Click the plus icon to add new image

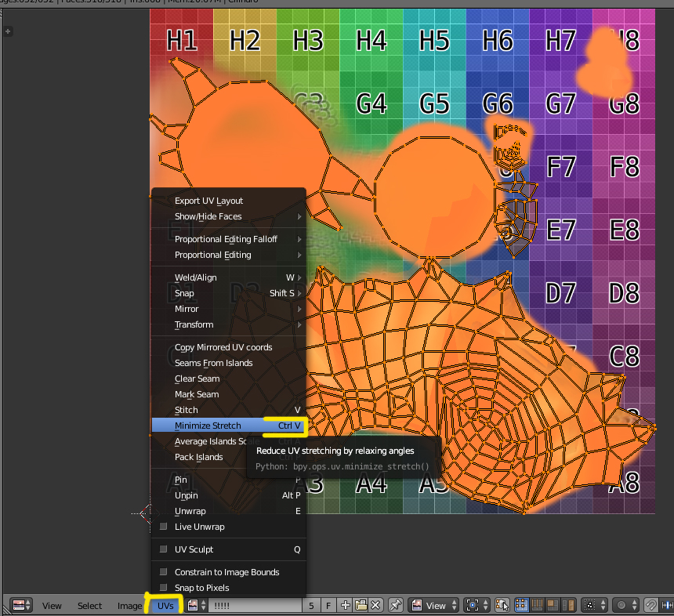pos(346,605)
